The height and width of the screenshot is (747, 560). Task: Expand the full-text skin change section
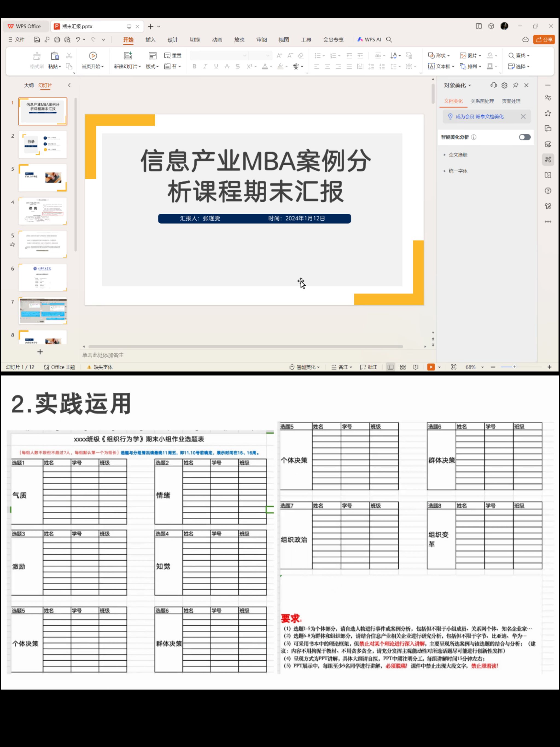coord(455,155)
